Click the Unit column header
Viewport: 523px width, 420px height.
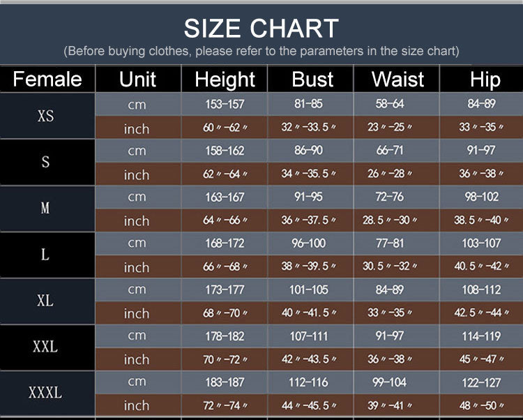(x=137, y=80)
